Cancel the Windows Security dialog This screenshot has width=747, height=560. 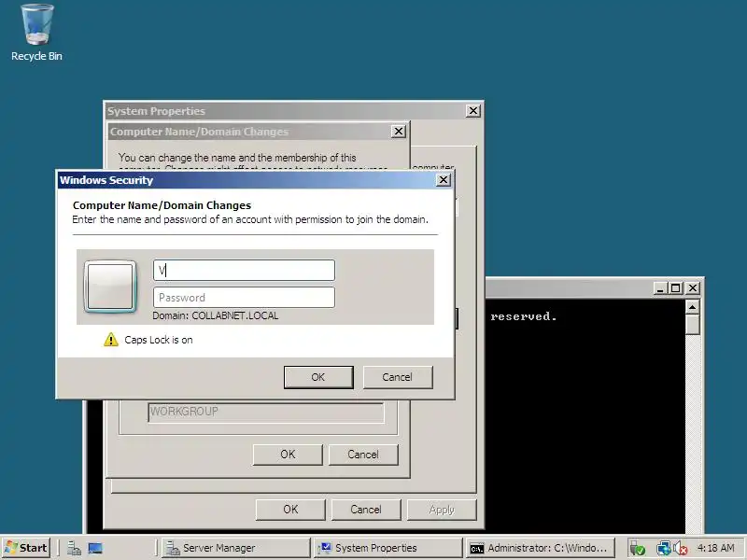pyautogui.click(x=398, y=377)
